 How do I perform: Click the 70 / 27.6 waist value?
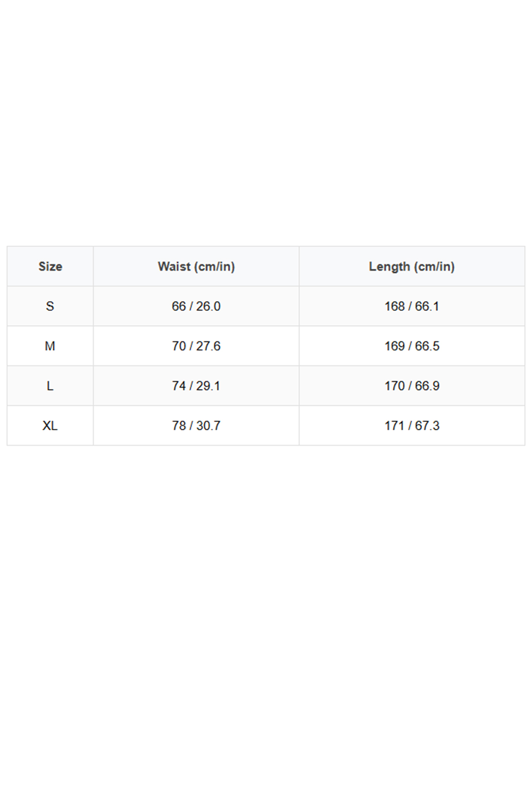click(x=196, y=346)
